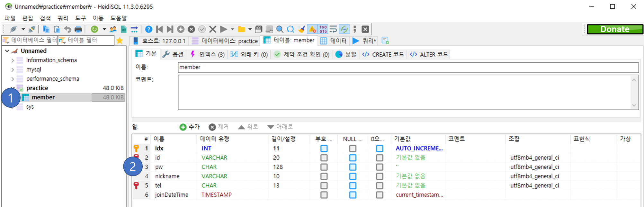Click the 추가 add column button
Screen dimensions: 644x207
click(x=190, y=127)
